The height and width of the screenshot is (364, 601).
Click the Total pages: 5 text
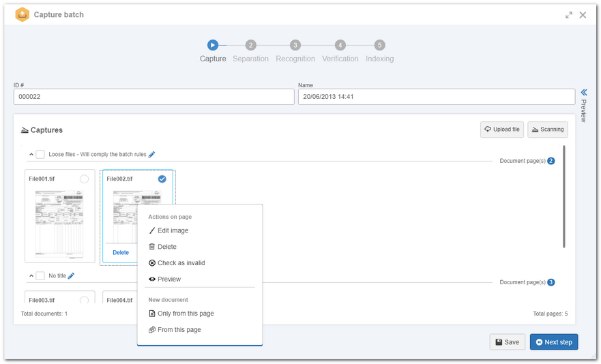(550, 314)
